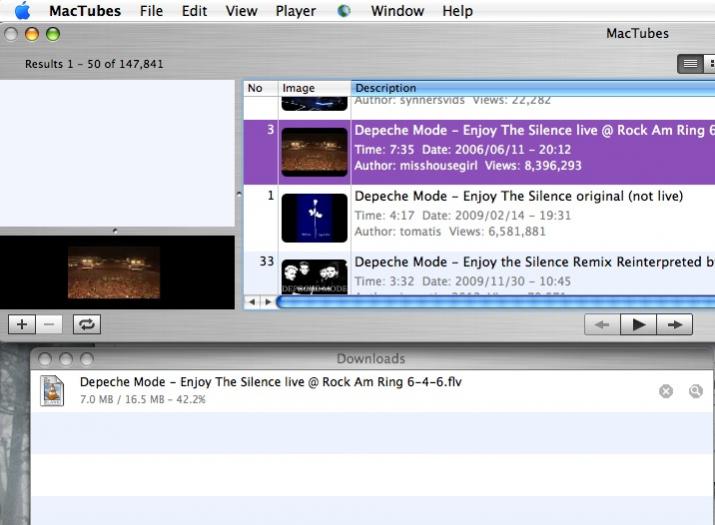Viewport: 715px width, 525px height.
Task: Click the Time 4:17 date line
Action: coord(463,215)
